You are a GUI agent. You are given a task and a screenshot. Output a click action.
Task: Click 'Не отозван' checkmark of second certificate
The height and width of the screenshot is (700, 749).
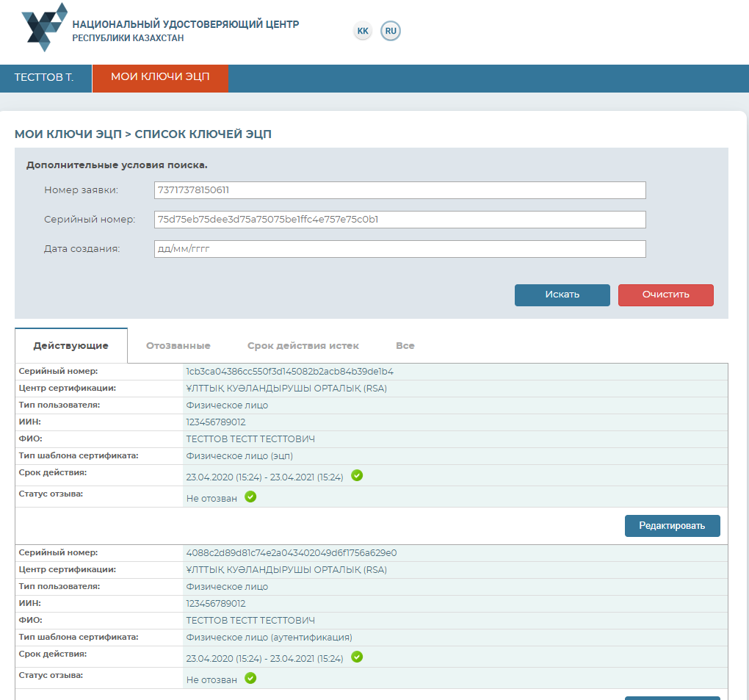[x=250, y=679]
